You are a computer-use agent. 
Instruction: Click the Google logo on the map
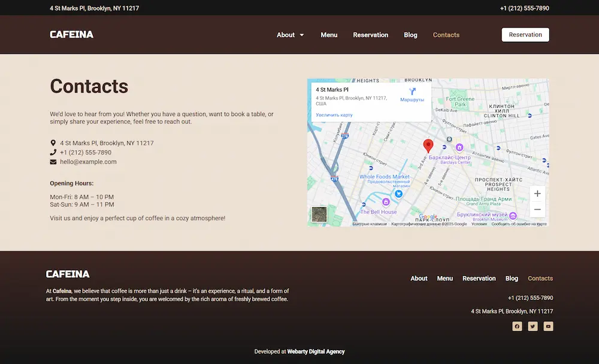point(428,217)
